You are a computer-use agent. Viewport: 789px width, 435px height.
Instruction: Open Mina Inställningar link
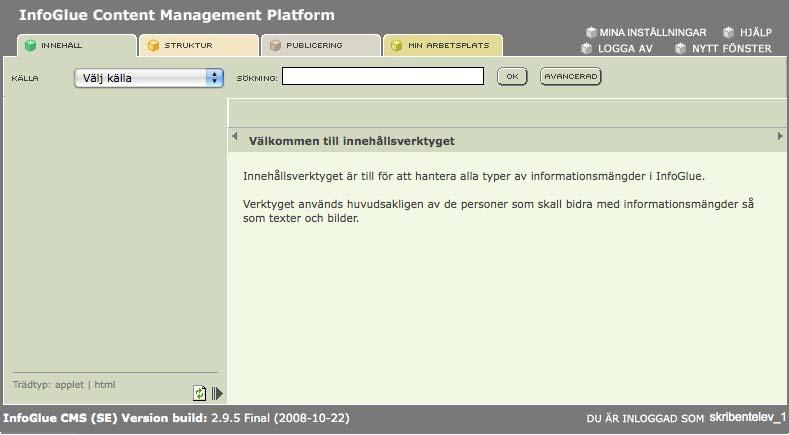653,33
